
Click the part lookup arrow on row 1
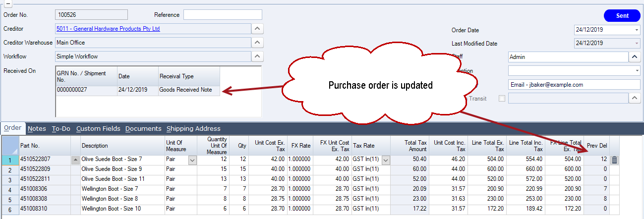[75, 160]
